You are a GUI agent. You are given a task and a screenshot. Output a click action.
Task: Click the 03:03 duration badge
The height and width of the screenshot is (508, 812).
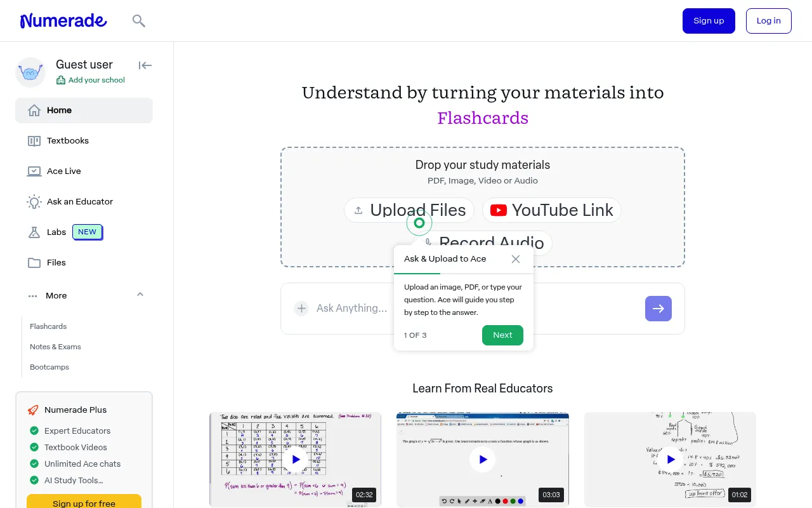[x=551, y=495]
